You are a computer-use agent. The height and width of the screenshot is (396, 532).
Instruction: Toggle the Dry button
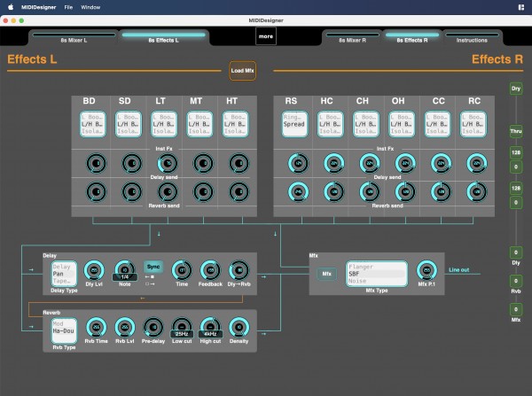516,89
